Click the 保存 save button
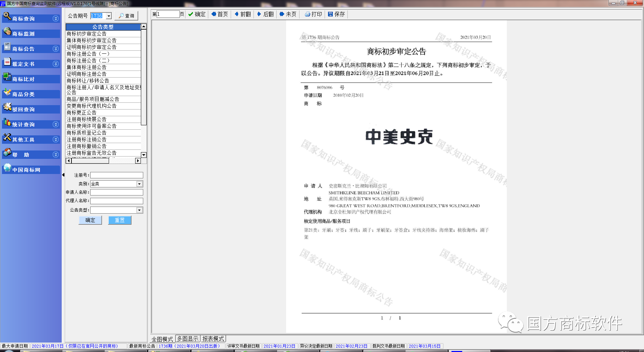Image resolution: width=644 pixels, height=352 pixels. (336, 14)
